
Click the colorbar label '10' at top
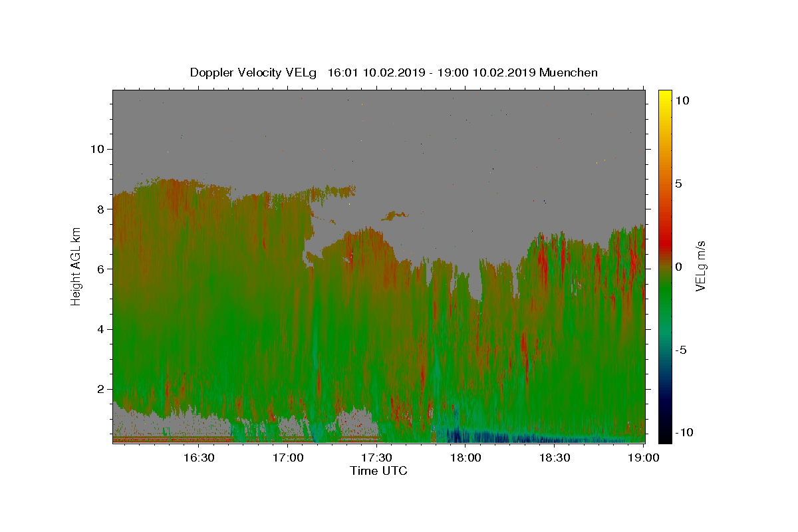[682, 100]
